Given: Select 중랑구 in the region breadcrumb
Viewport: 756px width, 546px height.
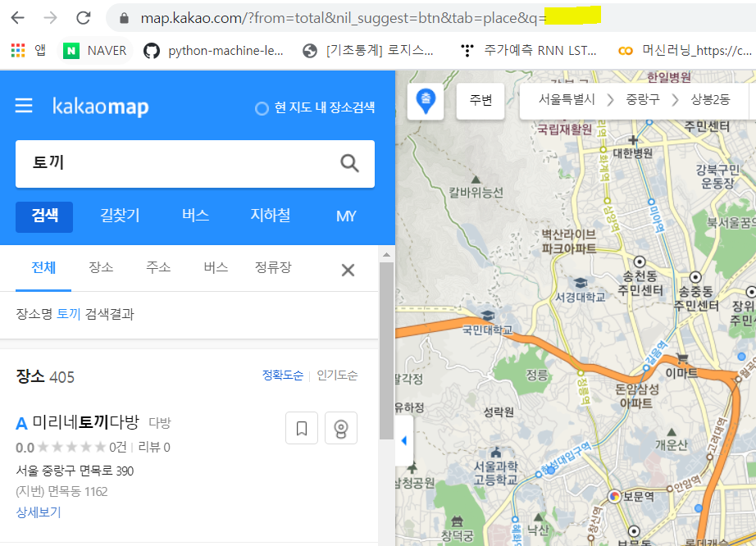Looking at the screenshot, I should (x=642, y=99).
